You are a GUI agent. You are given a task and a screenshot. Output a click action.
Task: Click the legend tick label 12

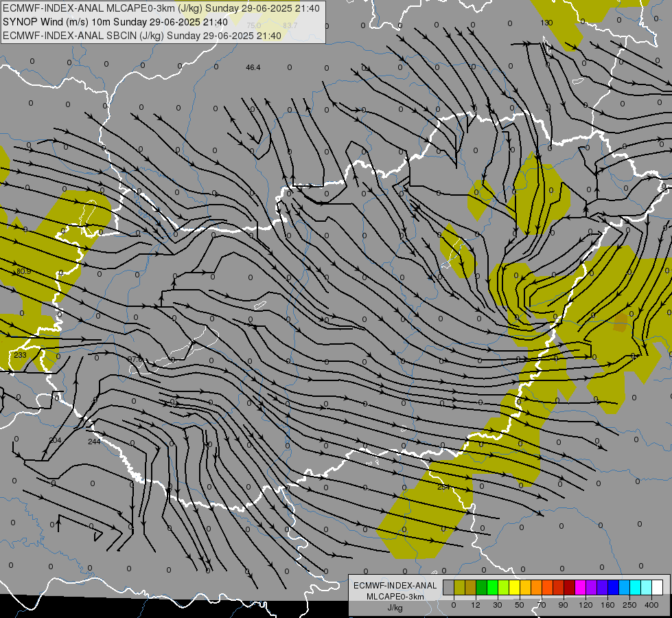coord(476,605)
